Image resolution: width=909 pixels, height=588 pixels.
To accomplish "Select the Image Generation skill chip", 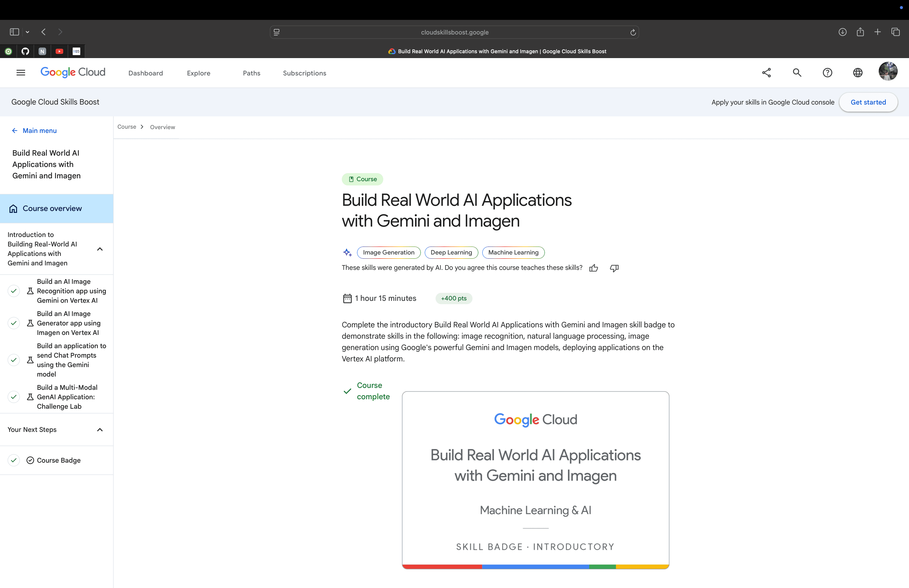I will point(388,253).
